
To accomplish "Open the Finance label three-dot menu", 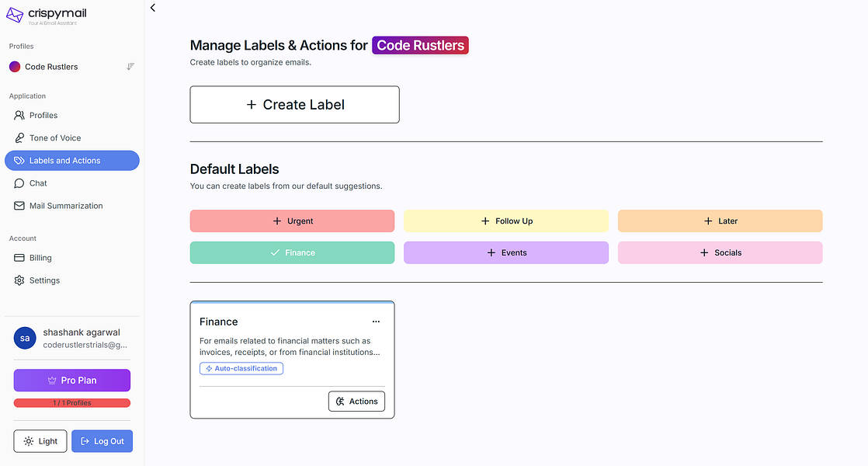I will point(376,322).
